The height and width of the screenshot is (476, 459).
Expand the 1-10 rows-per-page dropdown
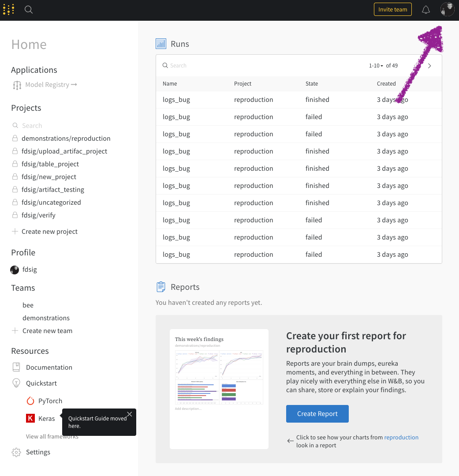point(376,66)
